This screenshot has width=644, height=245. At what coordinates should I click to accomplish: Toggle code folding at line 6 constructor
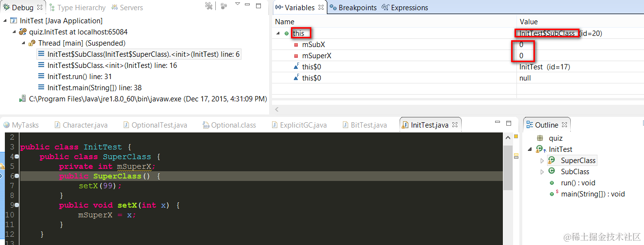pos(16,176)
